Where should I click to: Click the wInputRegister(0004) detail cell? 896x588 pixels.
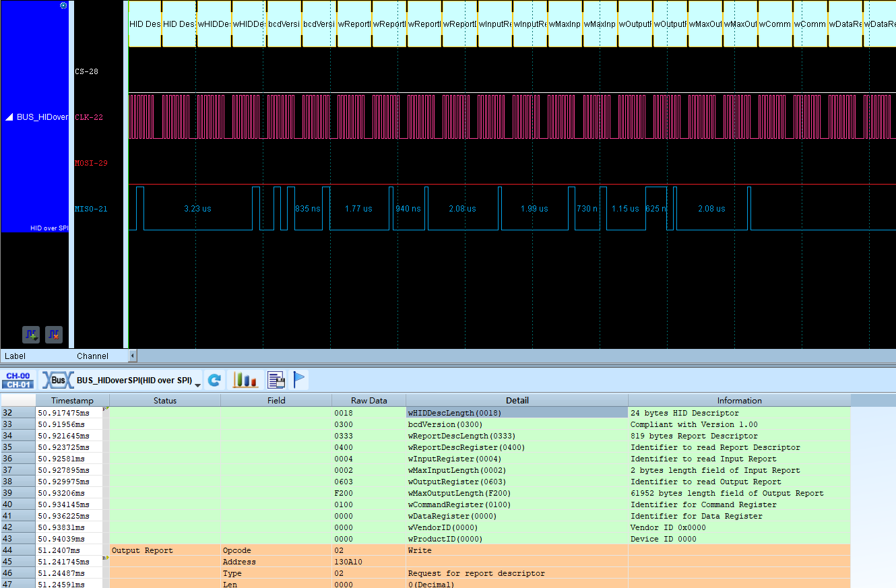coord(517,459)
